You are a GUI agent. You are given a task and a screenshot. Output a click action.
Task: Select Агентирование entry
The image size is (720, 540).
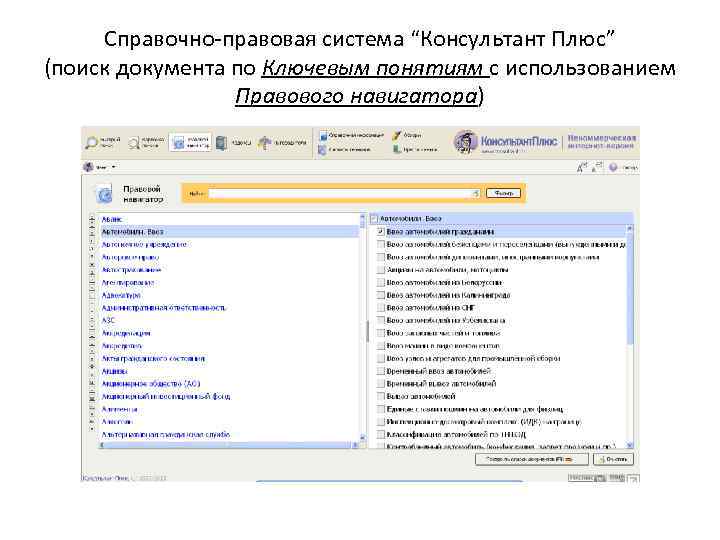[x=128, y=282]
